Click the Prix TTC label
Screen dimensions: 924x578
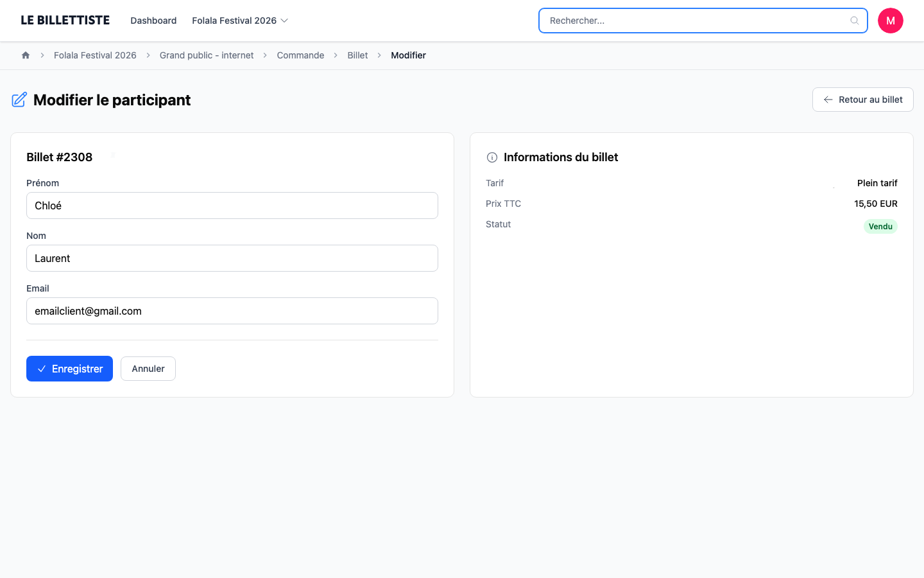pyautogui.click(x=503, y=204)
